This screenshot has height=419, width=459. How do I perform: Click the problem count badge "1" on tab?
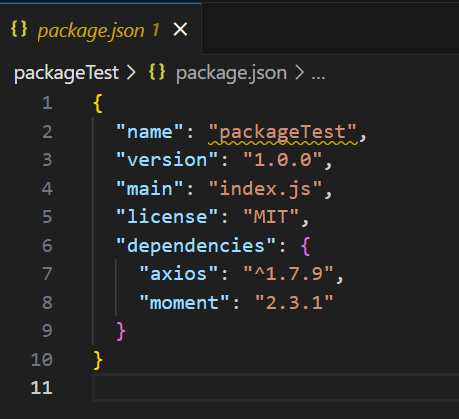pos(155,30)
